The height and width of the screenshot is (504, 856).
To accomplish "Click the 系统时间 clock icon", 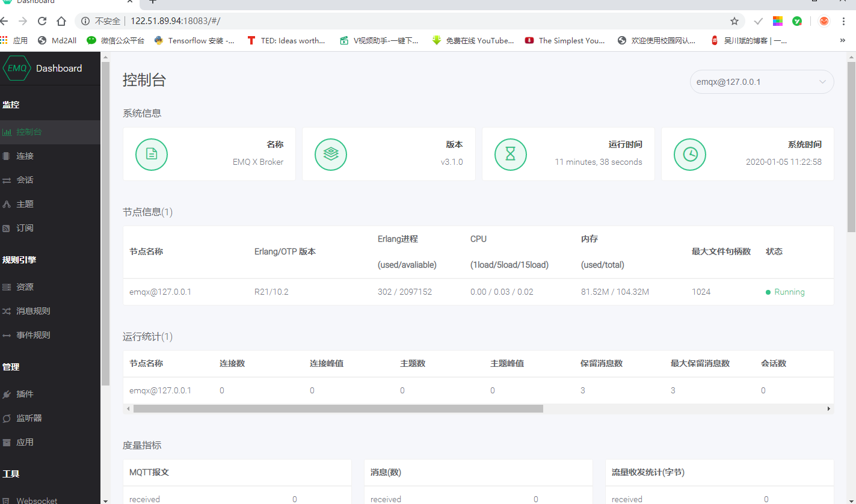I will coord(690,154).
